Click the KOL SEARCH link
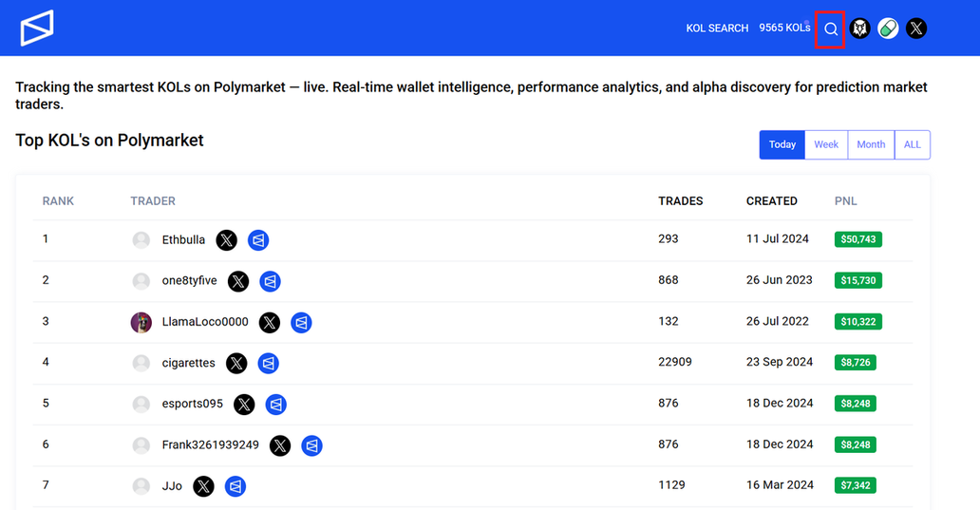Image resolution: width=980 pixels, height=510 pixels. [717, 28]
